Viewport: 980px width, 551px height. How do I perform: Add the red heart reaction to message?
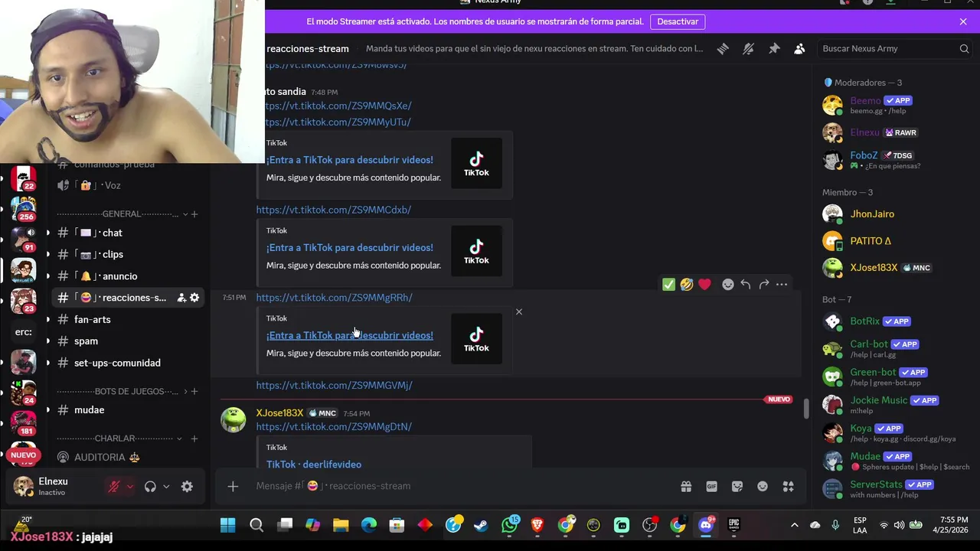(x=704, y=284)
